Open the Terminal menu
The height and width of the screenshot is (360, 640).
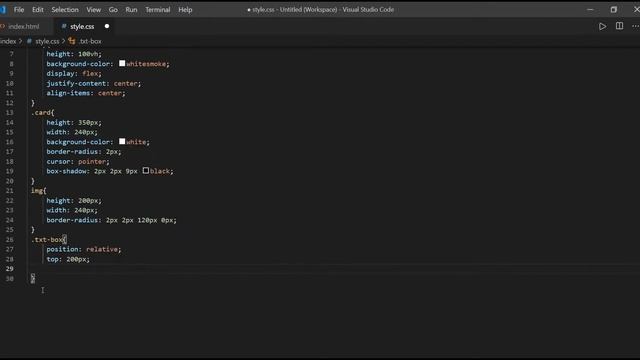point(158,9)
